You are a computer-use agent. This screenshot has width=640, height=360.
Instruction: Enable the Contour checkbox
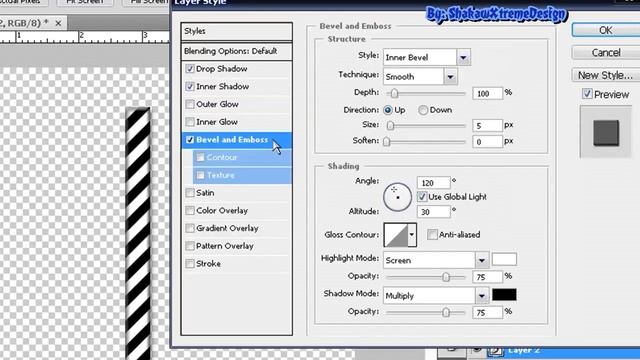pyautogui.click(x=200, y=157)
